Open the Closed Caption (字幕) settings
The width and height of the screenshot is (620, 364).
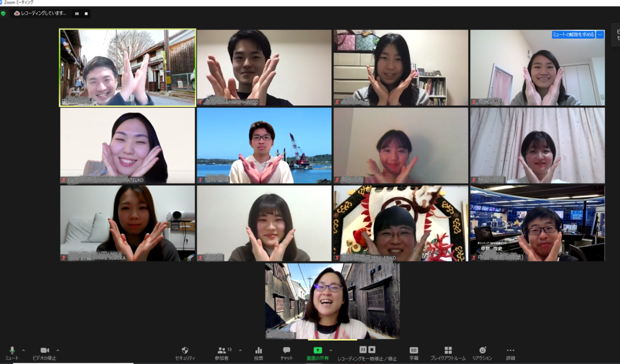tap(414, 350)
